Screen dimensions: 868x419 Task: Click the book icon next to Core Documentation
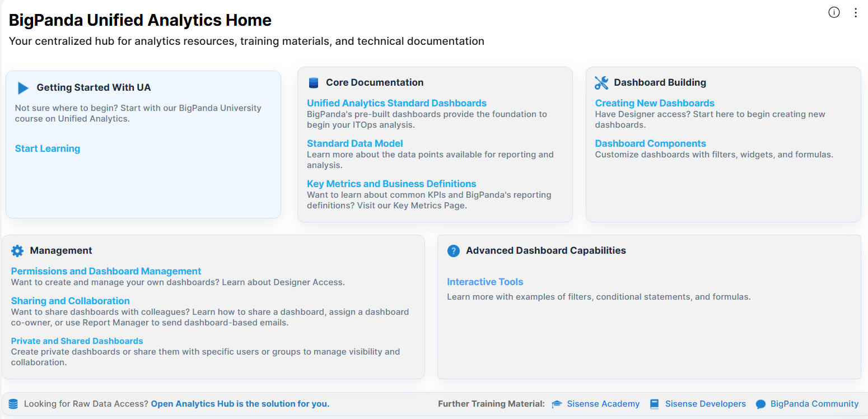coord(313,82)
